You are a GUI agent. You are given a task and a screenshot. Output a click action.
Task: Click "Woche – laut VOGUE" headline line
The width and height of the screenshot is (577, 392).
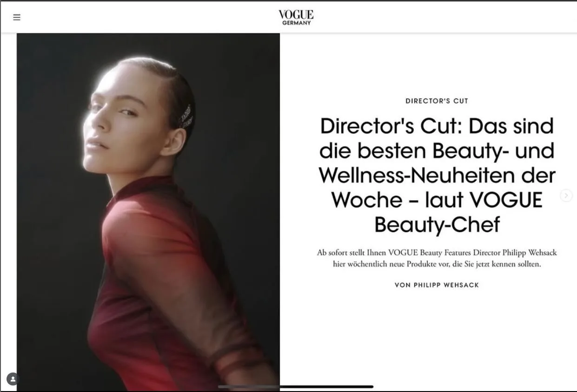(437, 200)
